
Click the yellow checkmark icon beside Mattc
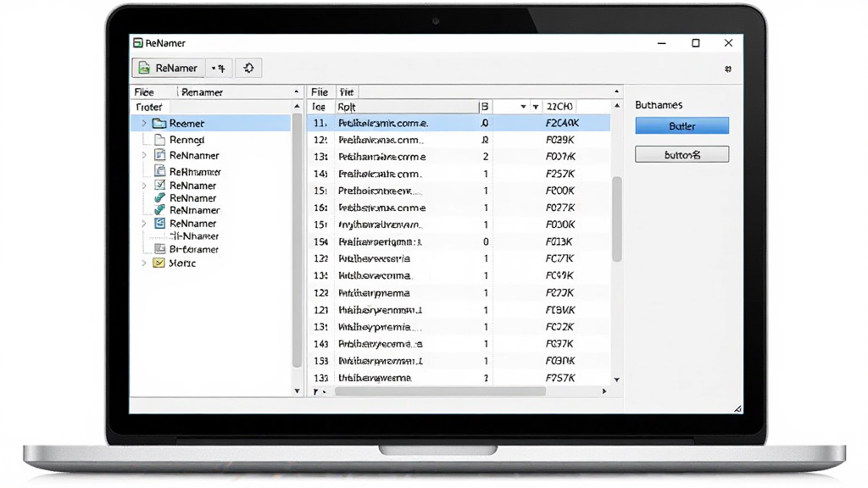click(159, 263)
